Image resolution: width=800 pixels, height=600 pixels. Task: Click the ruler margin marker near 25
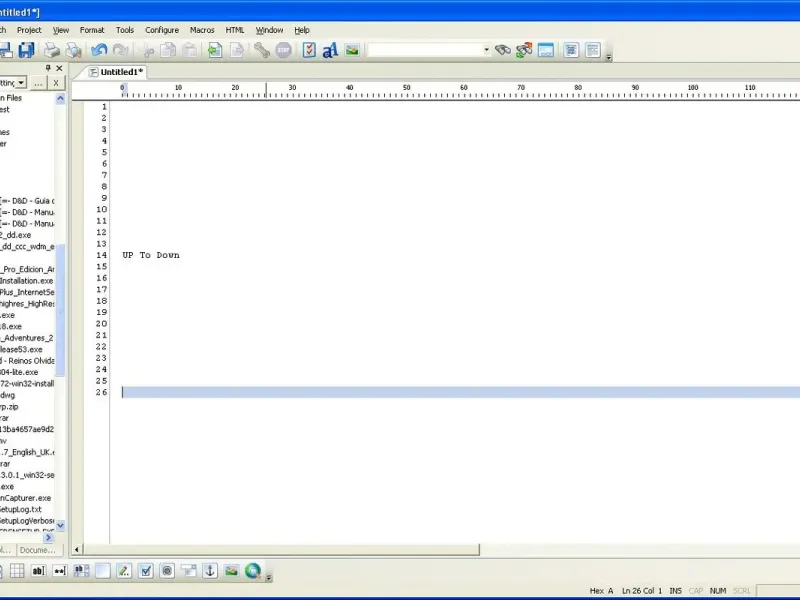click(x=266, y=90)
